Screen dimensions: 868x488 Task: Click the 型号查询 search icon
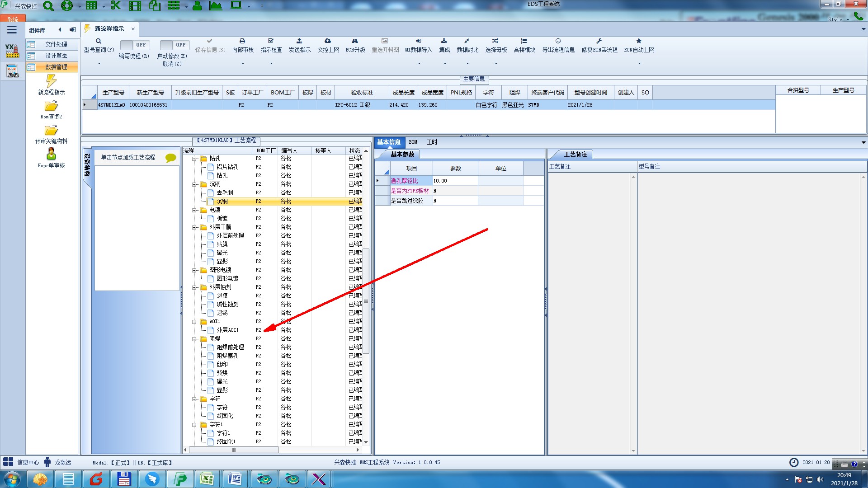click(98, 41)
